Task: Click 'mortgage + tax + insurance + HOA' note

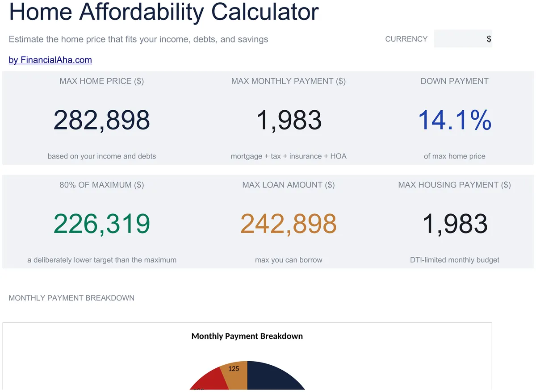Action: (x=289, y=156)
